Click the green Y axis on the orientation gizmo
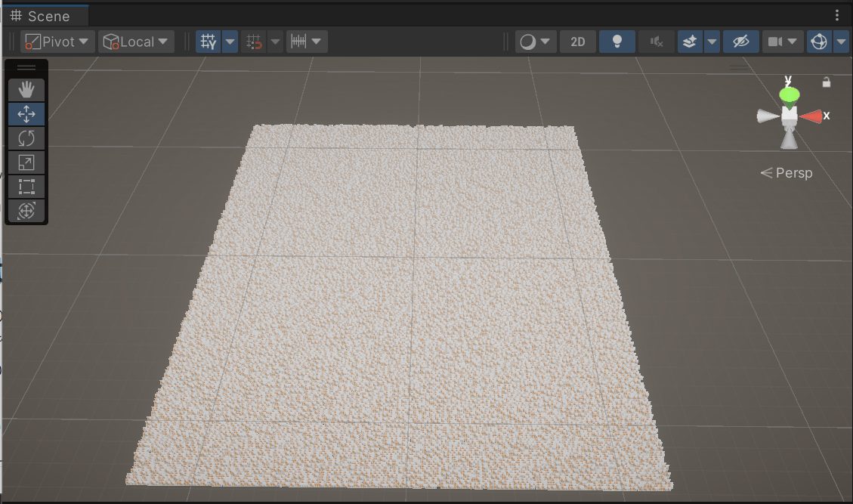Image resolution: width=853 pixels, height=504 pixels. [x=789, y=94]
